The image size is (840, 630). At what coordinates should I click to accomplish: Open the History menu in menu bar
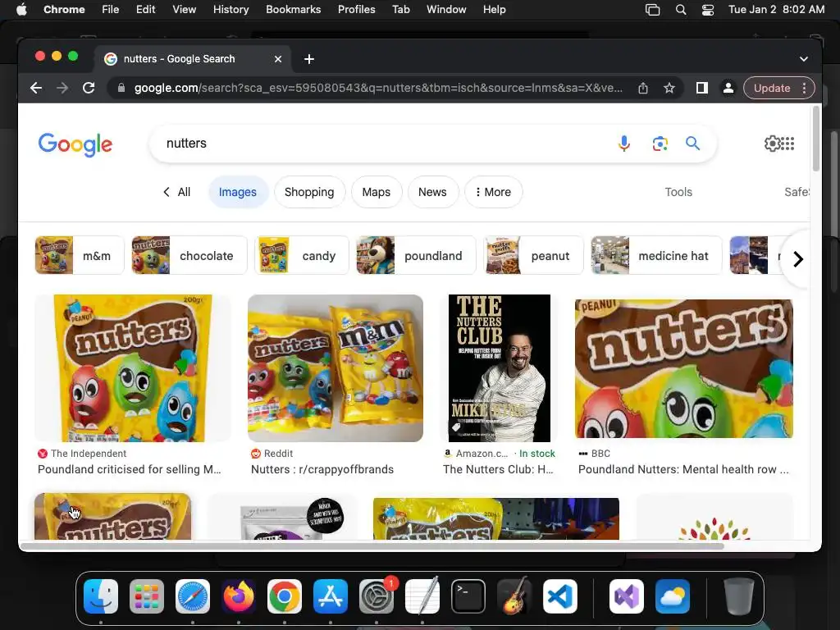231,10
